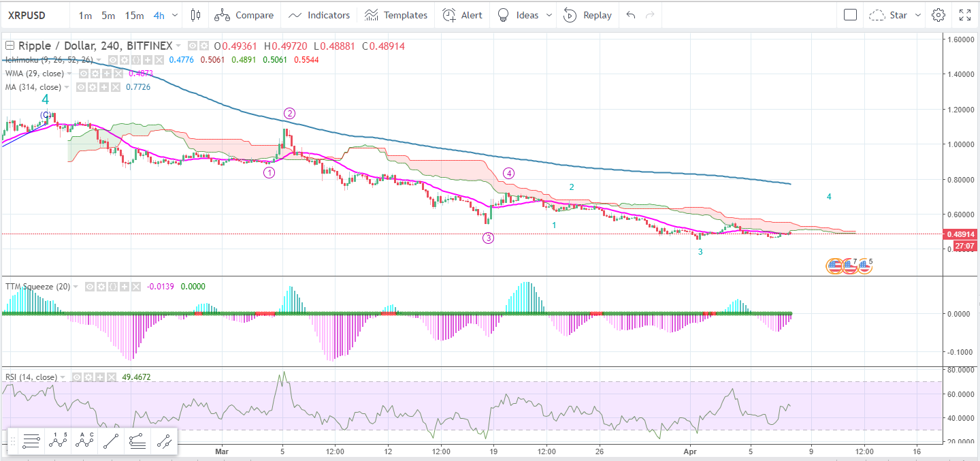
Task: Select the Elliott Correction Wave A-C tool
Action: 84,442
